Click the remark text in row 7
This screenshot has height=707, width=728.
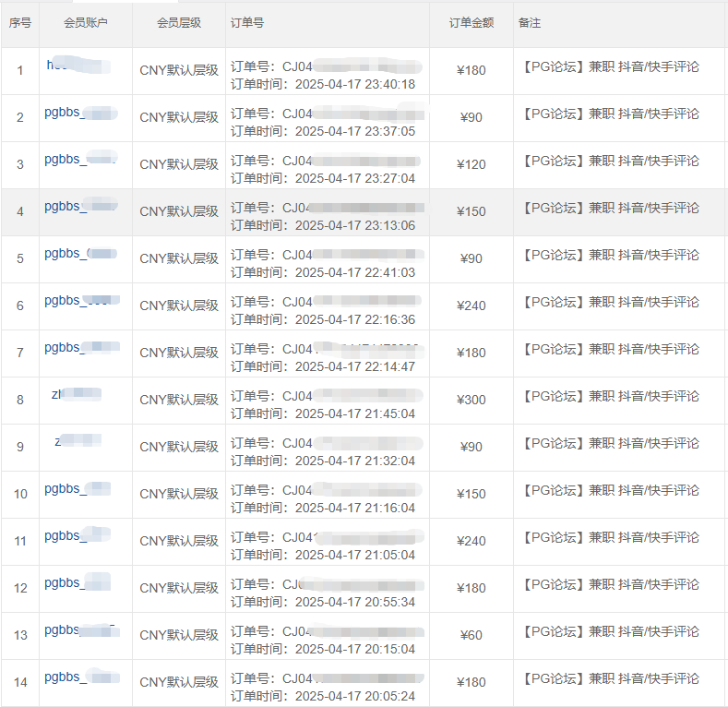(x=610, y=349)
